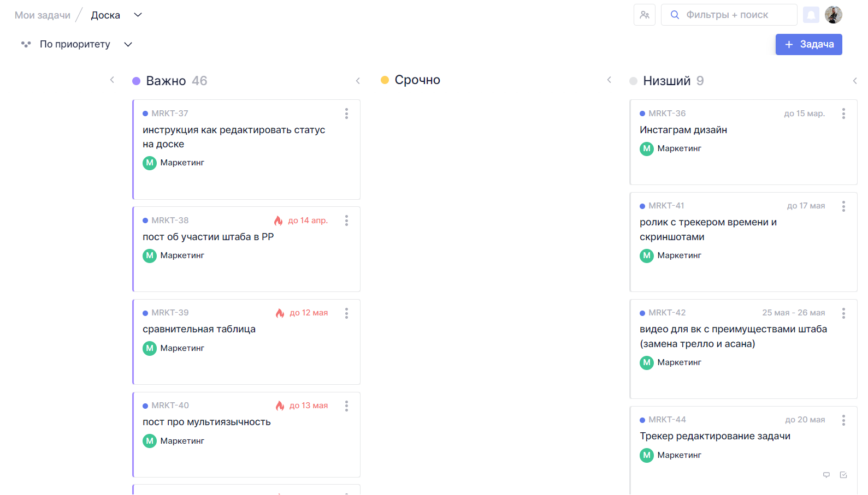Open the team members icon
The width and height of the screenshot is (868, 495).
645,15
